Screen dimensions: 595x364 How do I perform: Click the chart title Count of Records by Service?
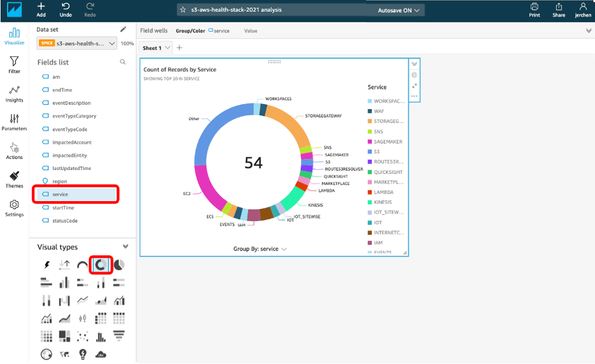(180, 70)
